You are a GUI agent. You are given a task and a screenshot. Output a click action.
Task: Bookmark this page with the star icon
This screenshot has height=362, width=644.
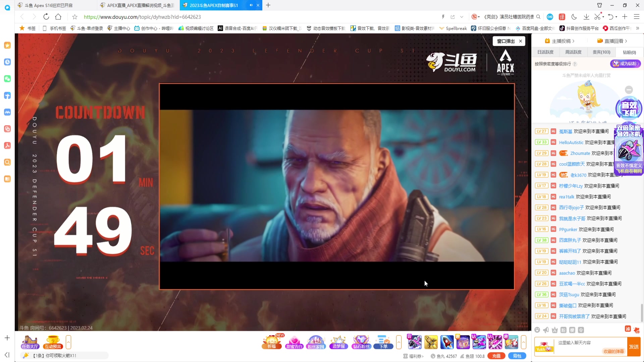[x=75, y=17]
